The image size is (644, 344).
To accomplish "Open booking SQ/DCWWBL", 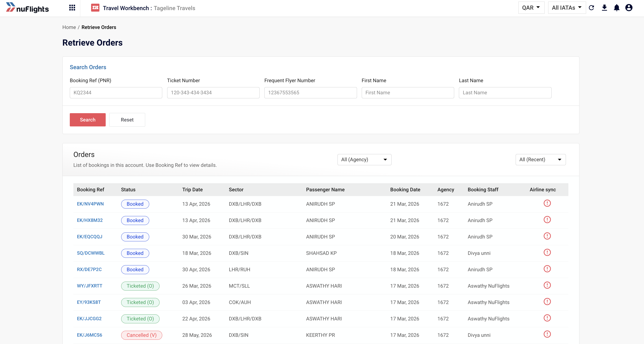I will (x=91, y=253).
